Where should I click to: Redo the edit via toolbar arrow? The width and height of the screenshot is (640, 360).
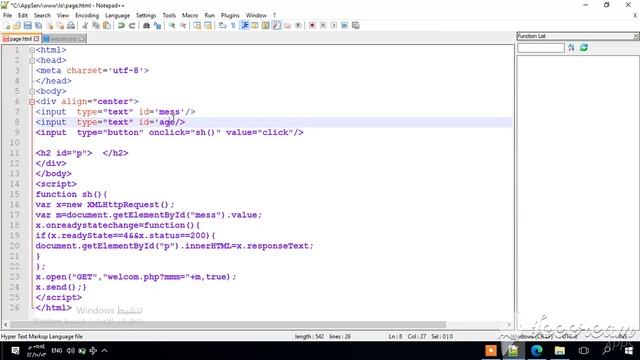(x=132, y=26)
